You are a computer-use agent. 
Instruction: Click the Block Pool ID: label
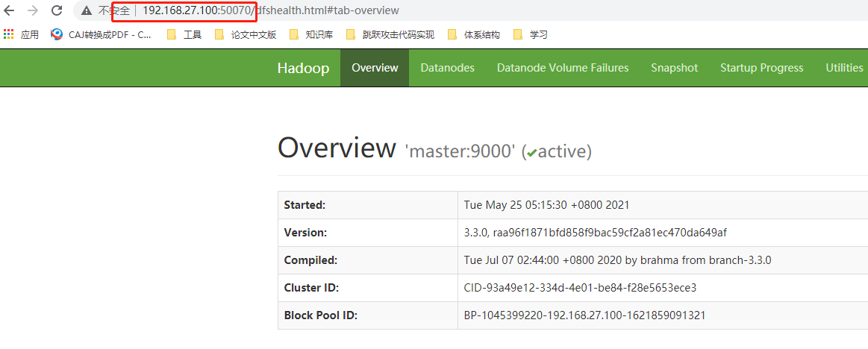click(x=320, y=315)
